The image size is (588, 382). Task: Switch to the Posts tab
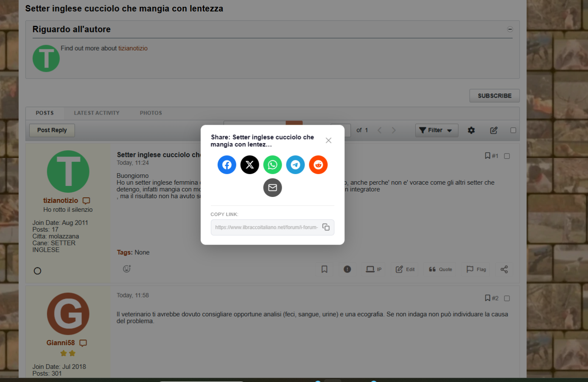[45, 113]
